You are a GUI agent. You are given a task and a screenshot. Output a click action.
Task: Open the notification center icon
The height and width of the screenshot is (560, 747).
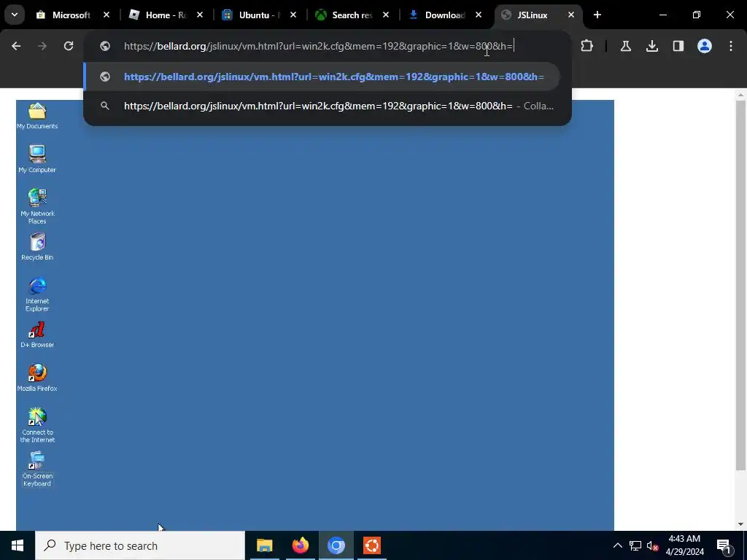pyautogui.click(x=724, y=545)
